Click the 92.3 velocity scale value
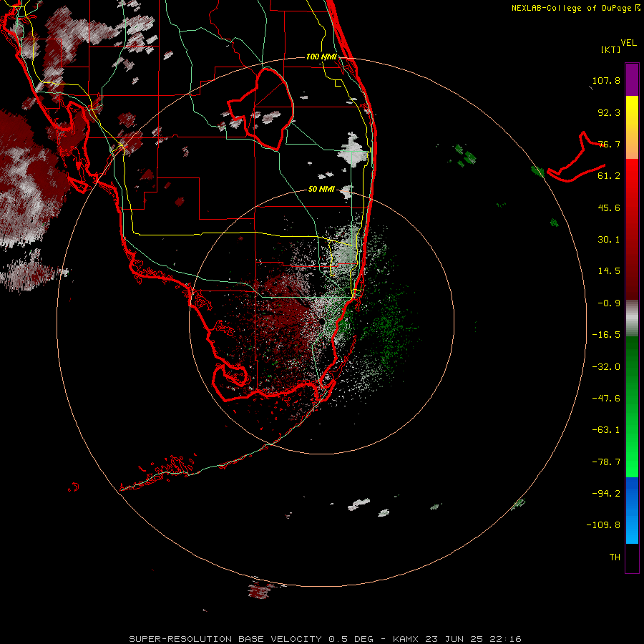Viewport: 644px width, 644px height. [x=609, y=112]
